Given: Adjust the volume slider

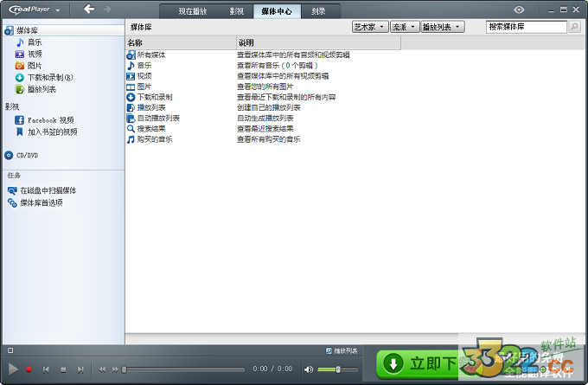Looking at the screenshot, I should pos(337,369).
